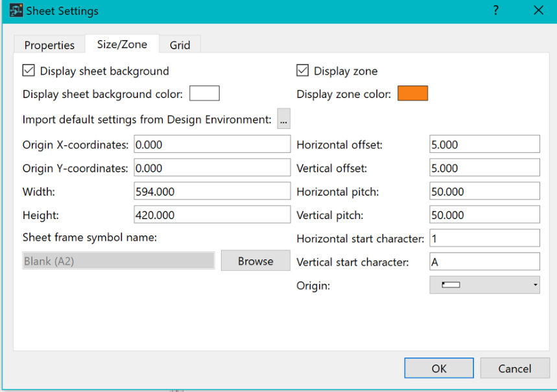Switch to the Properties tab

tap(49, 45)
